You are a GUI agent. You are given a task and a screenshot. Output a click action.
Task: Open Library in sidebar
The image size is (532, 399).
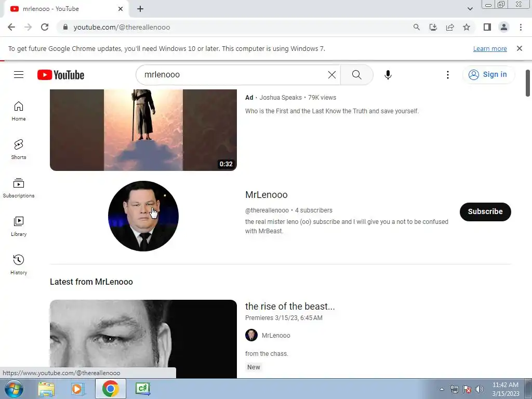tap(19, 227)
